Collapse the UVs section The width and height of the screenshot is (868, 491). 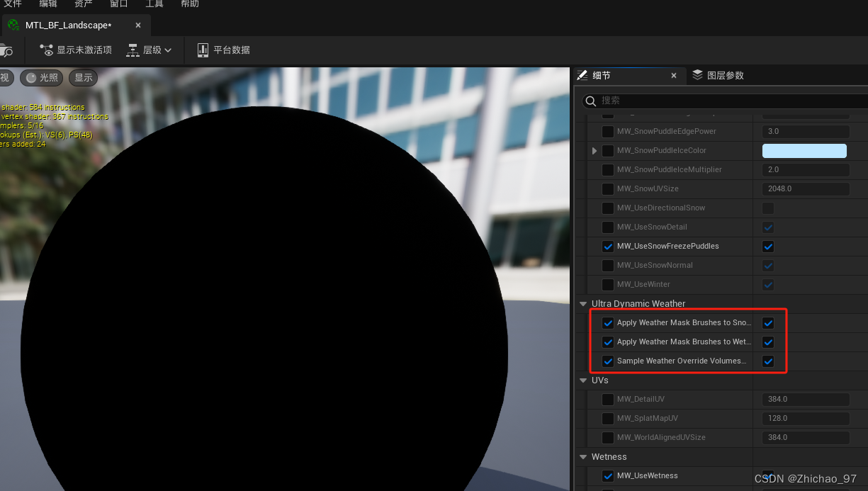click(x=583, y=380)
